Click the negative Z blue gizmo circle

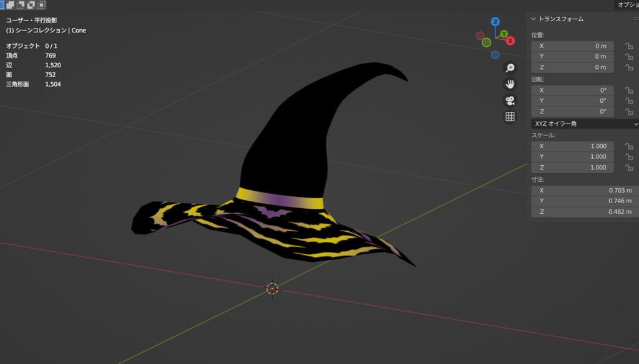point(495,55)
